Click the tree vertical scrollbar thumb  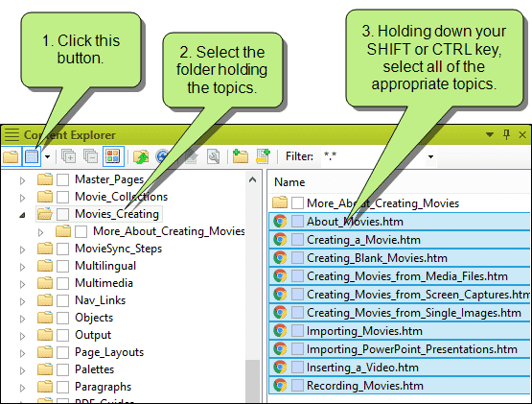pyautogui.click(x=252, y=381)
